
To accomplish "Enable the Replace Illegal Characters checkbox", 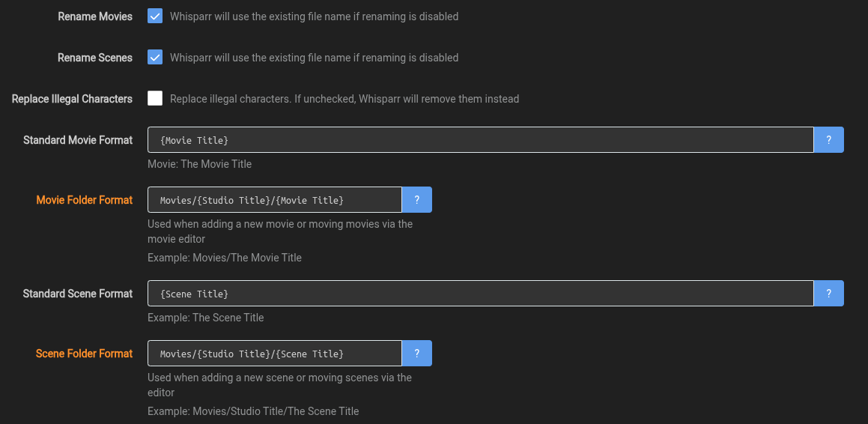I will coord(155,98).
